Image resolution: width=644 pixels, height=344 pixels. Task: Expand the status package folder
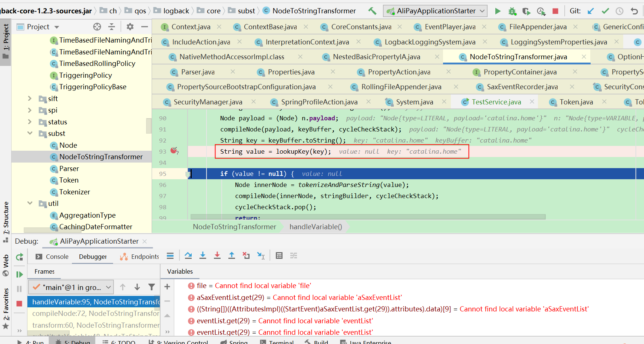[x=30, y=122]
